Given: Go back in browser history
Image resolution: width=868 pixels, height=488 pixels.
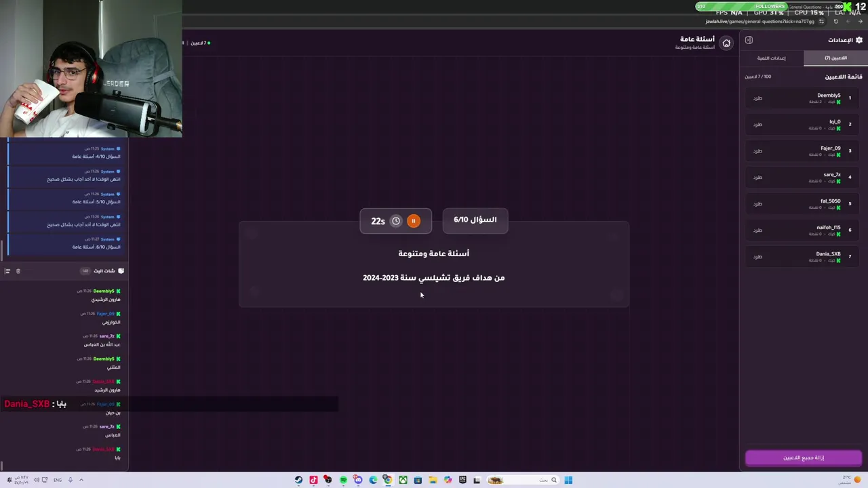Looking at the screenshot, I should 860,22.
